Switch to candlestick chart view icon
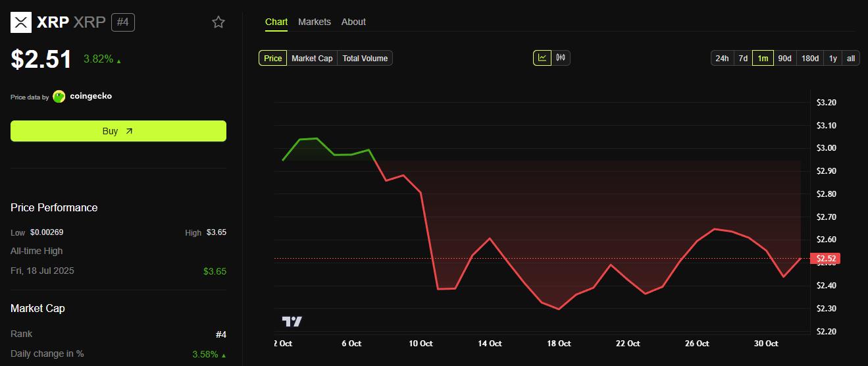 click(x=561, y=58)
